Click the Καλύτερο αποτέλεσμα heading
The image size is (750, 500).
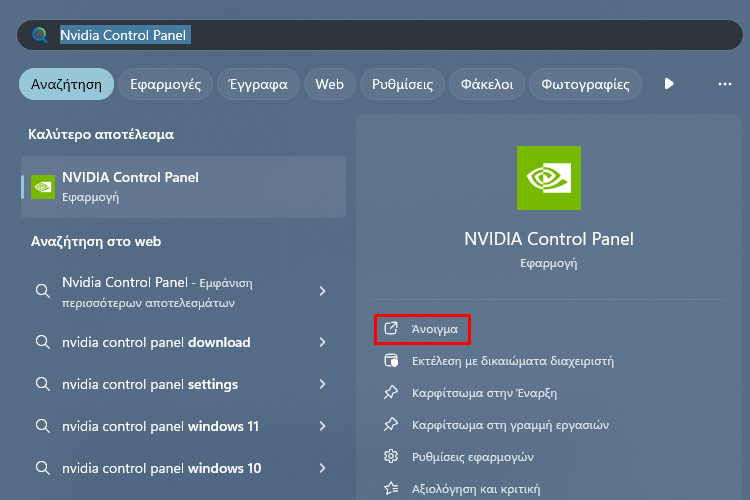point(101,134)
